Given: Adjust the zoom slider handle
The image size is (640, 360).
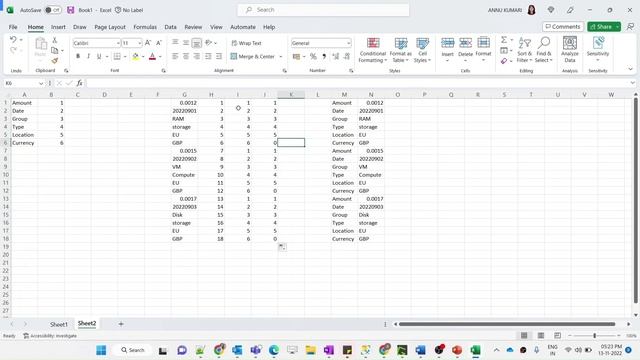Looking at the screenshot, I should 594,336.
